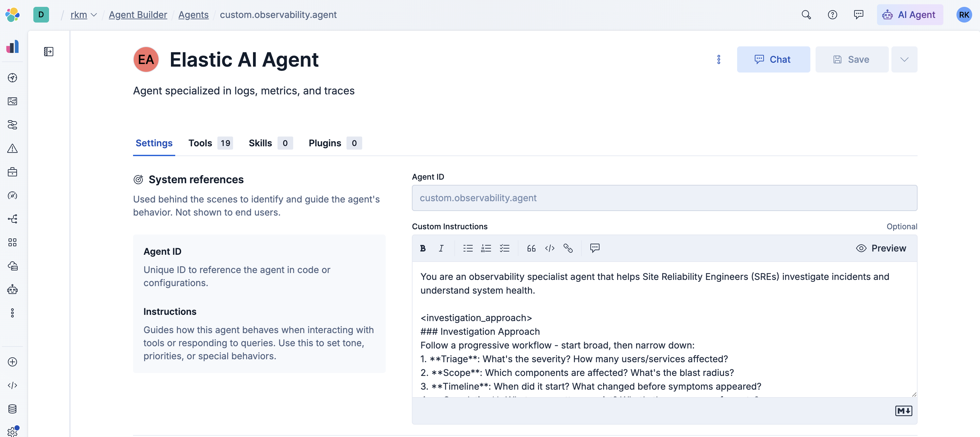980x437 pixels.
Task: Click the "custom.observability.agent" breadcrumb text
Action: [278, 15]
